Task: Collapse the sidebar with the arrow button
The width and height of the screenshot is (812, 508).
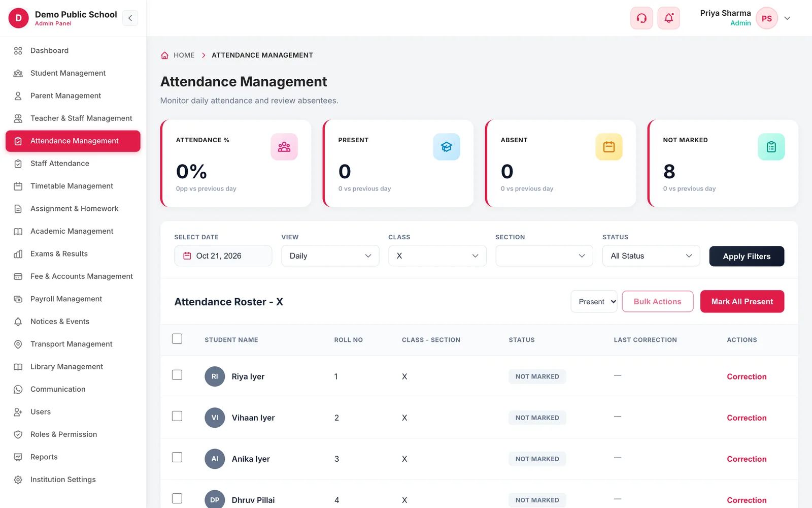Action: click(x=130, y=18)
